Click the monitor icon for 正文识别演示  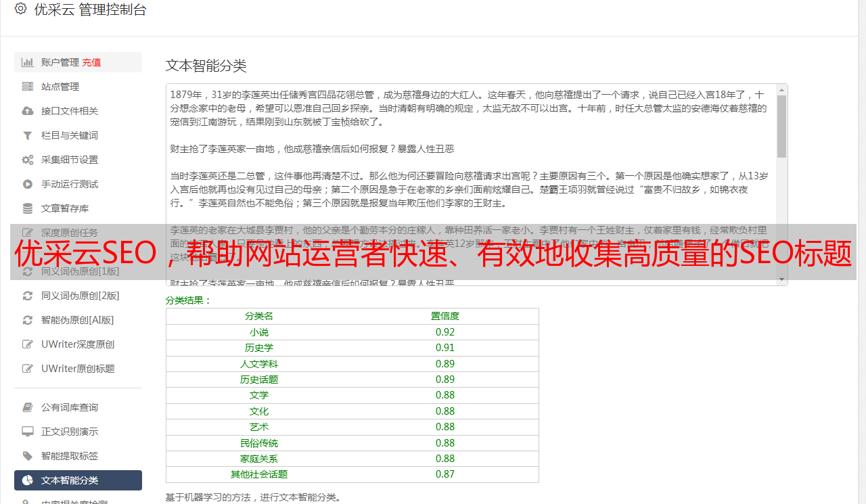point(28,432)
